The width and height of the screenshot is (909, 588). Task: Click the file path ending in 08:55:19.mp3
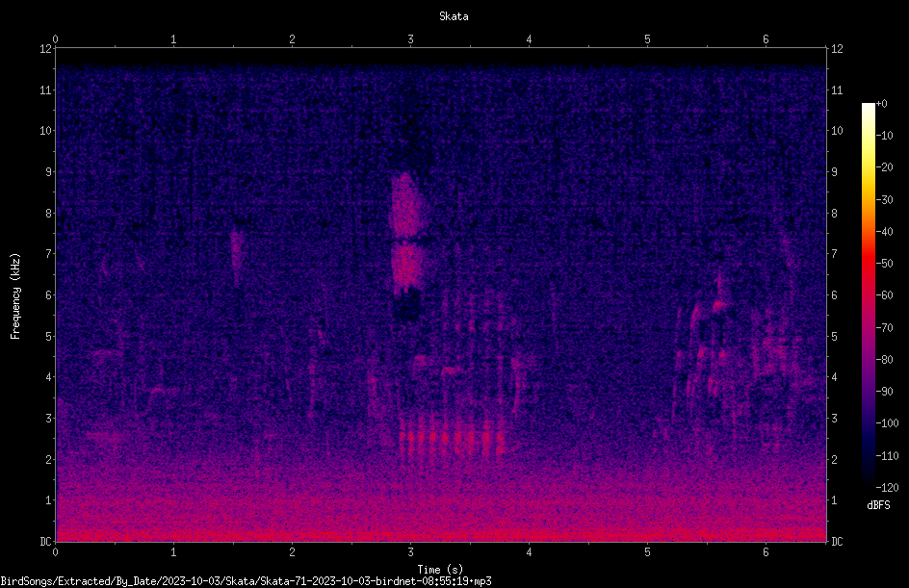[246, 581]
